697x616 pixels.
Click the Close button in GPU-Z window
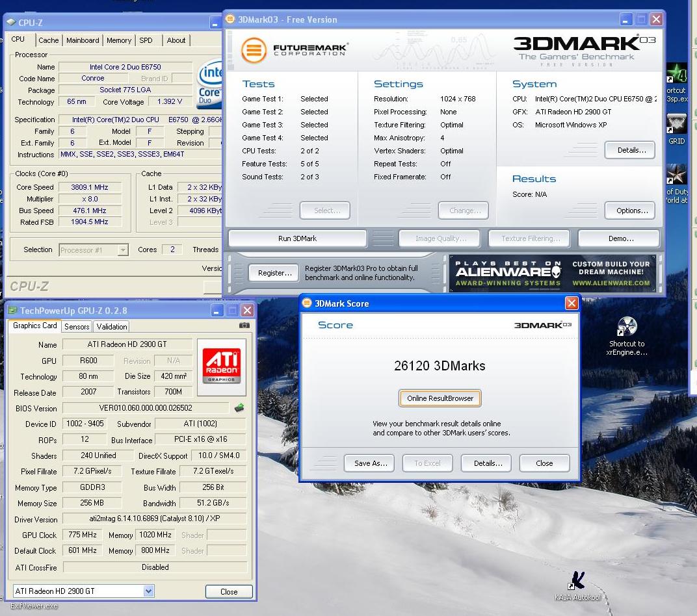pos(229,591)
